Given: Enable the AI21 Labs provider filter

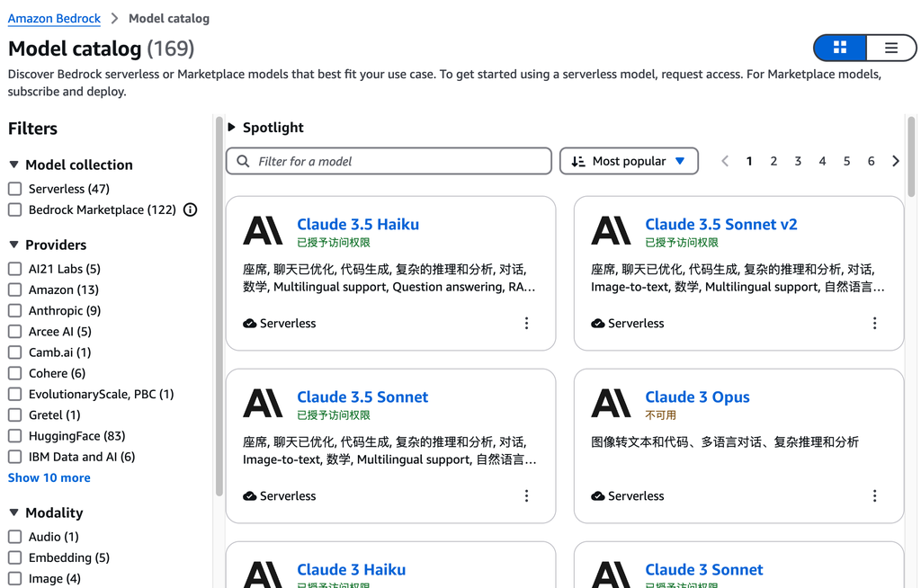Looking at the screenshot, I should tap(14, 269).
